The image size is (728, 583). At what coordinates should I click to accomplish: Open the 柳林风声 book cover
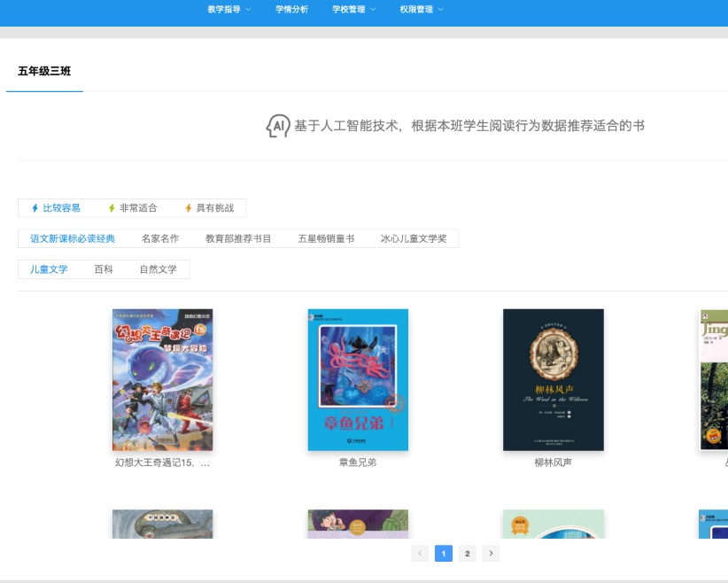tap(554, 380)
